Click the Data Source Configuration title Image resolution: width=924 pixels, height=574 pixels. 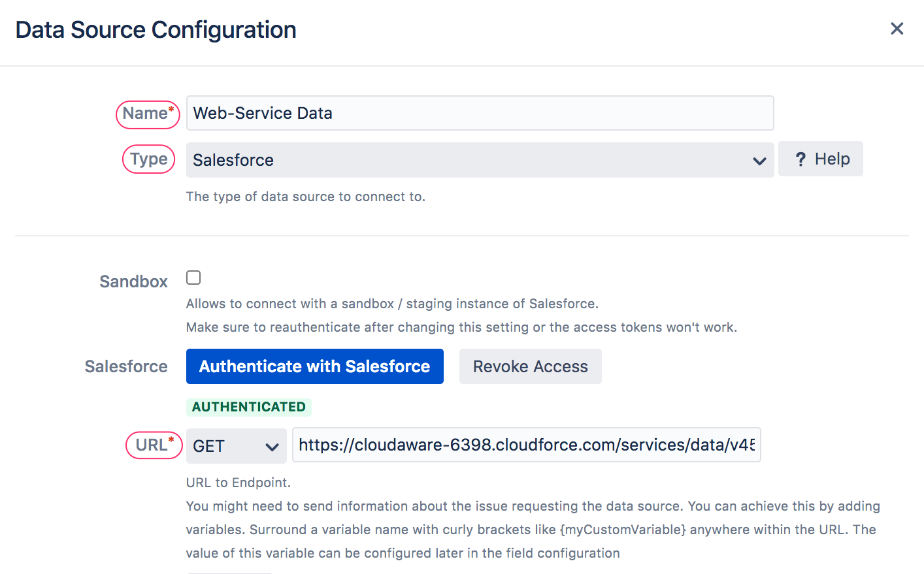156,30
